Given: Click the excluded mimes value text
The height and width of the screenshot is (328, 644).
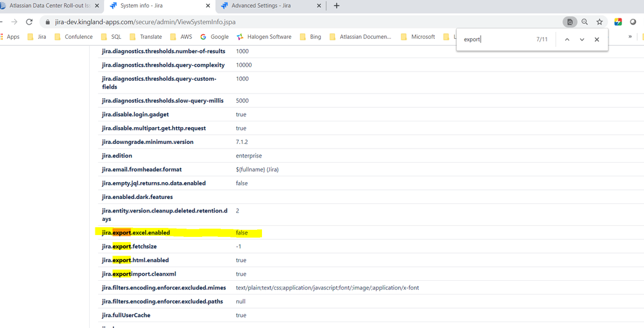Looking at the screenshot, I should click(327, 288).
